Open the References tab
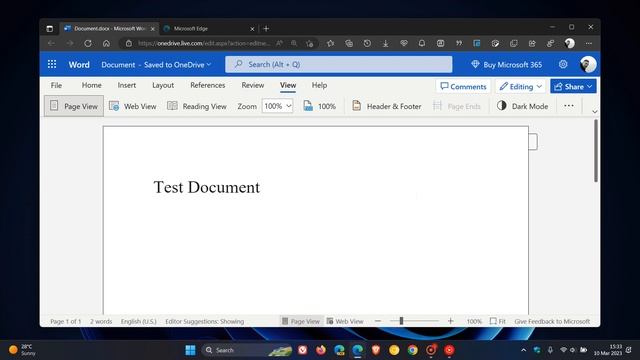The image size is (640, 360). click(x=207, y=85)
